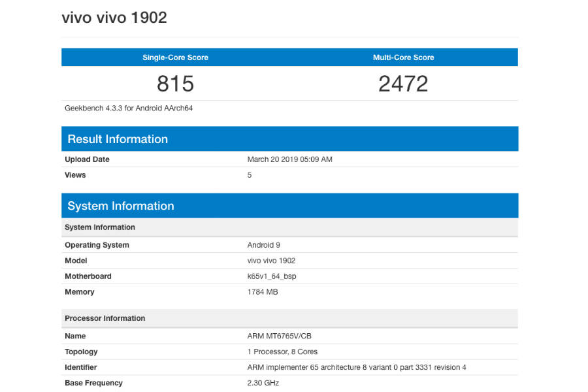Click the Result Information section header

point(118,139)
